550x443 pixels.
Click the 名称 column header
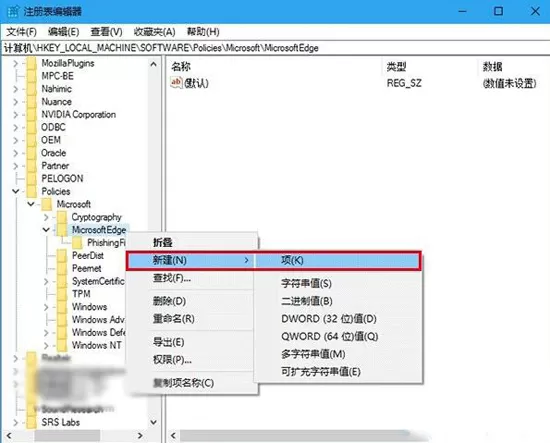(x=275, y=66)
